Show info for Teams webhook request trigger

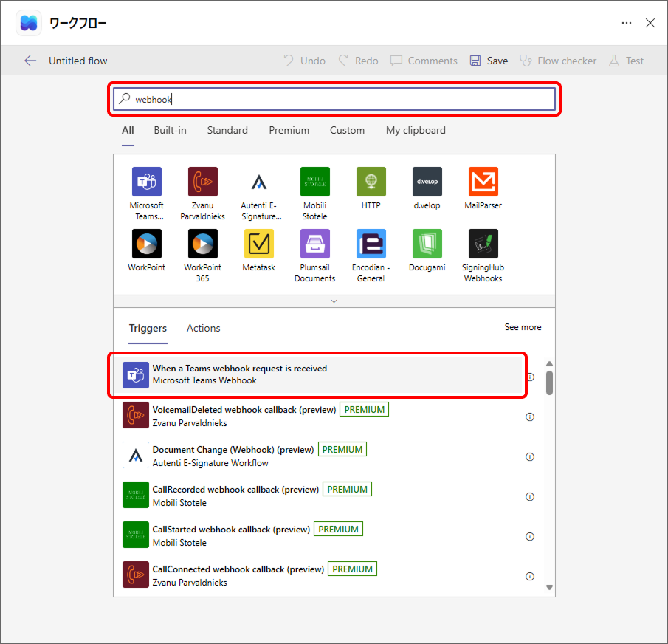531,377
